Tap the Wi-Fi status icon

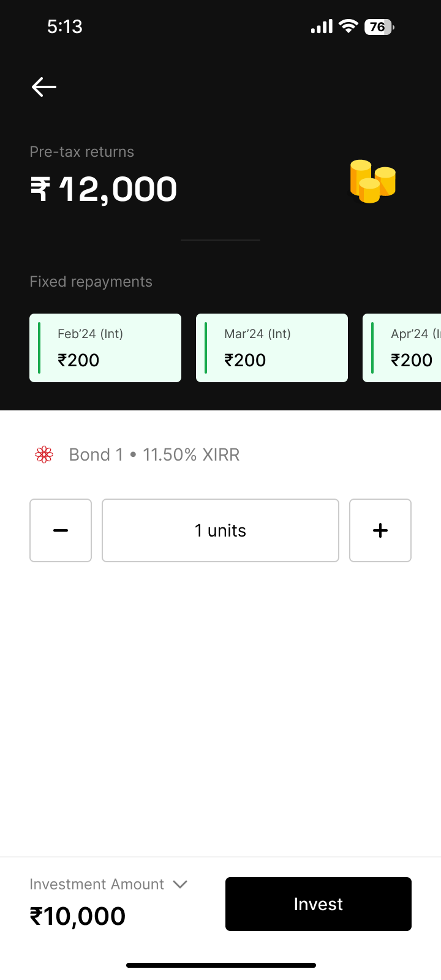[x=349, y=26]
